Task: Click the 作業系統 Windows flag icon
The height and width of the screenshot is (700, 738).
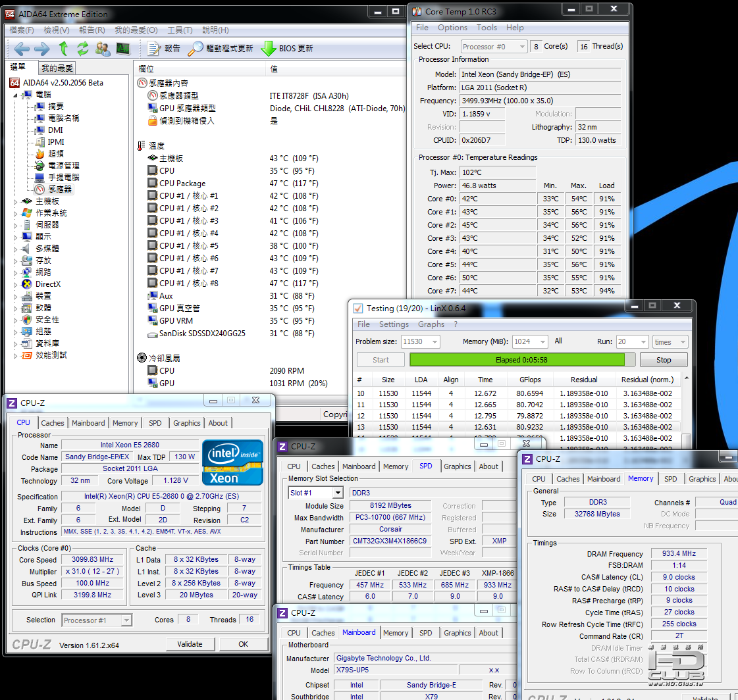Action: pos(27,213)
